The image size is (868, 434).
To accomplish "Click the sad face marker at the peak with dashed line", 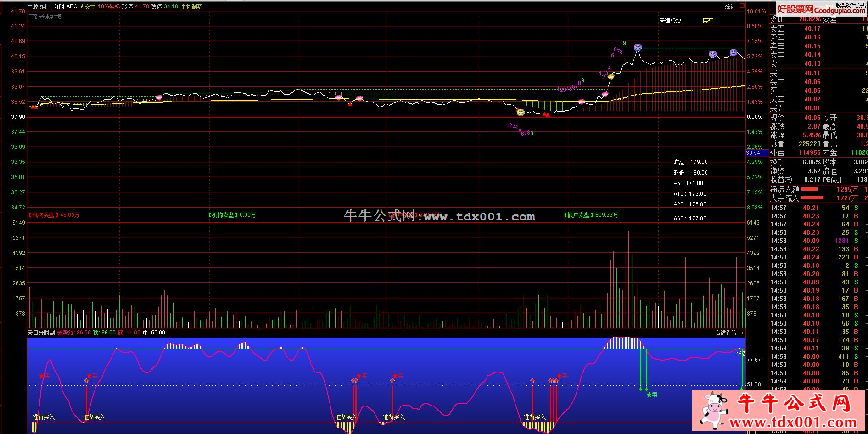I will pyautogui.click(x=638, y=47).
